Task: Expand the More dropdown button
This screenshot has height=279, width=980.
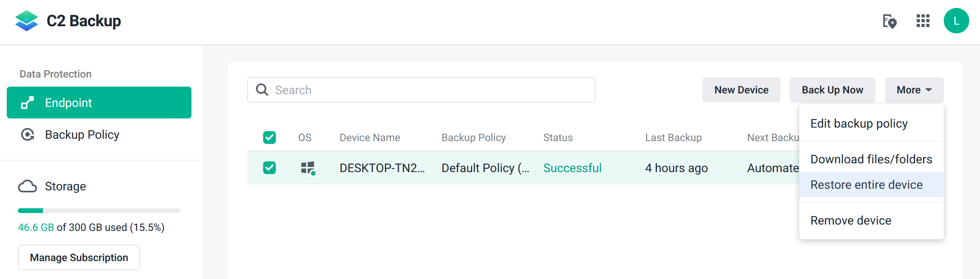Action: coord(914,90)
